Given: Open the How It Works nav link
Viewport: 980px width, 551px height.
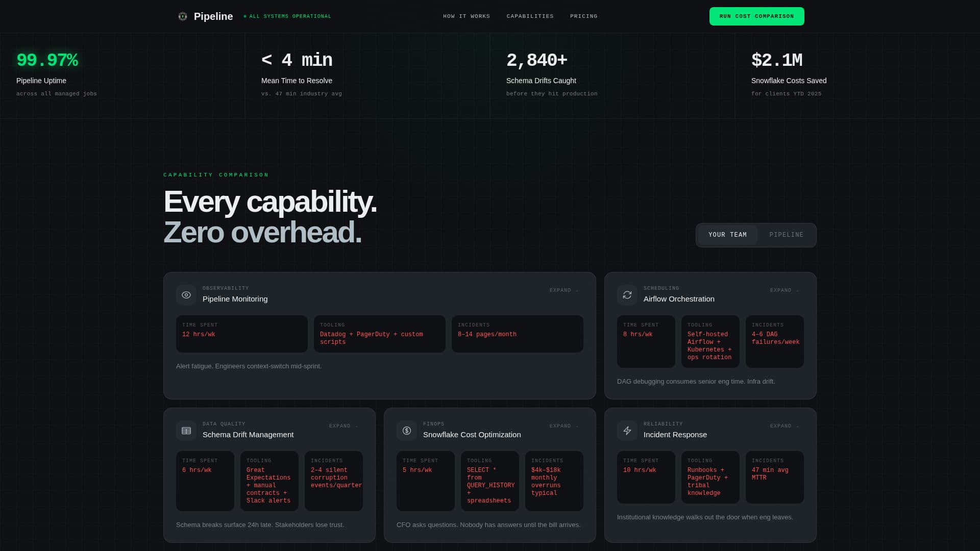Looking at the screenshot, I should click(x=467, y=16).
